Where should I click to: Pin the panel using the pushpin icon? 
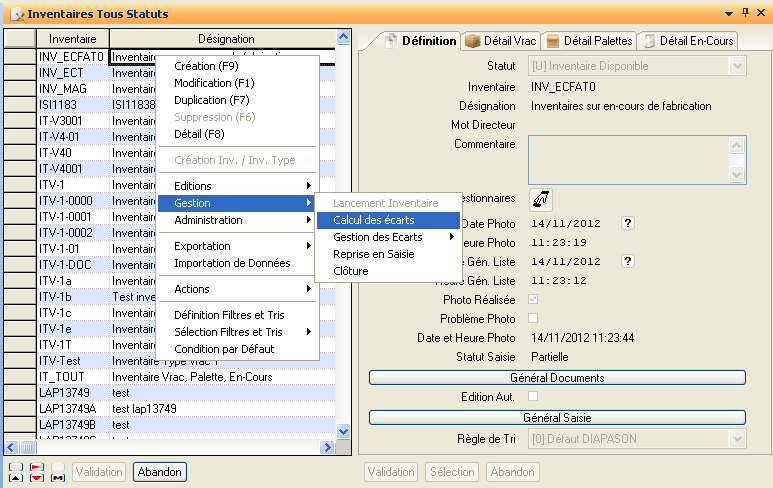pos(744,13)
